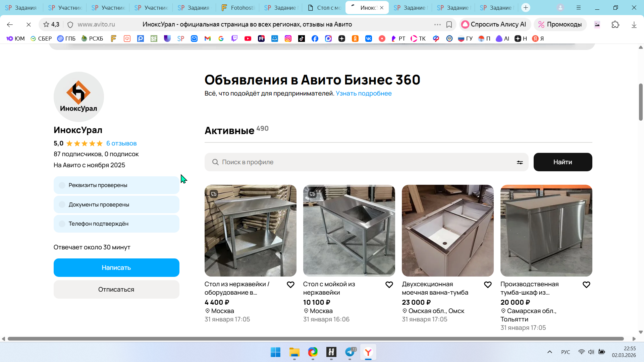Open the 'Промокоды' button

(560, 24)
